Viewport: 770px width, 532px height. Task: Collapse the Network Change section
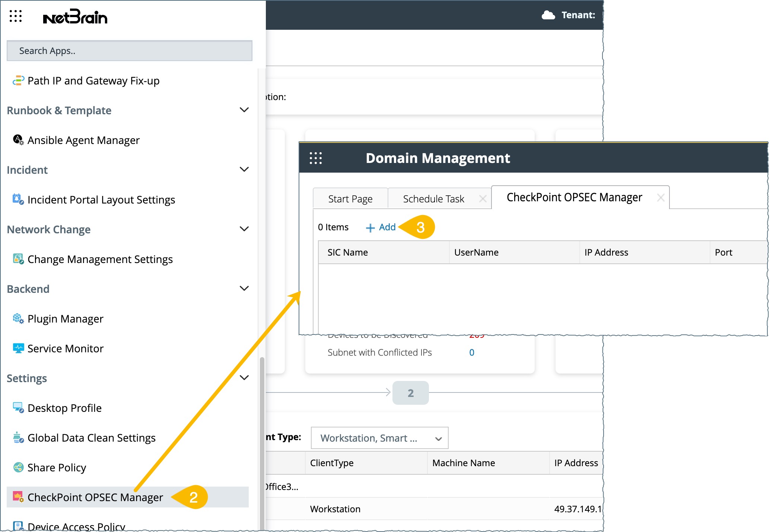(x=244, y=229)
